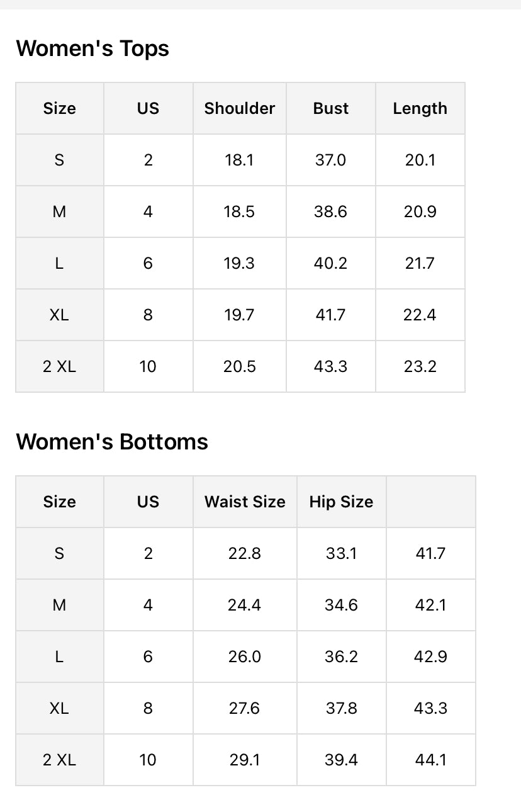The height and width of the screenshot is (812, 521).
Task: Click the 37.0 bust value for size S
Action: click(330, 160)
